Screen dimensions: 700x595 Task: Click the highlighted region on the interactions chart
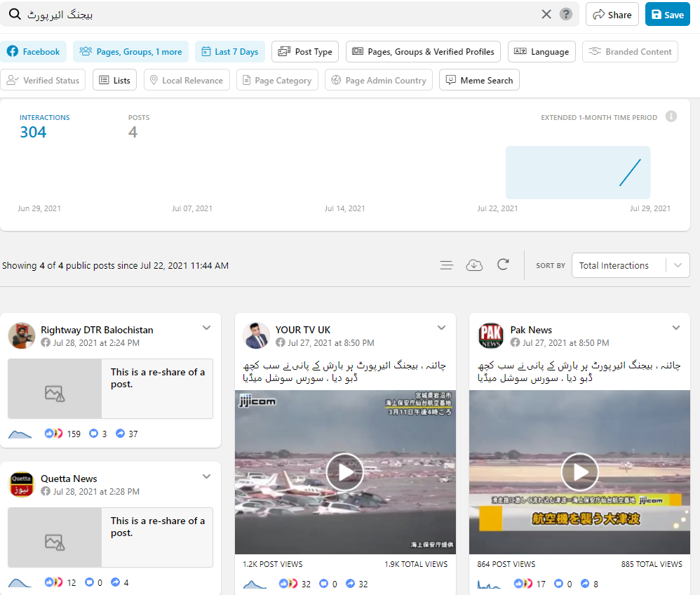click(x=578, y=173)
